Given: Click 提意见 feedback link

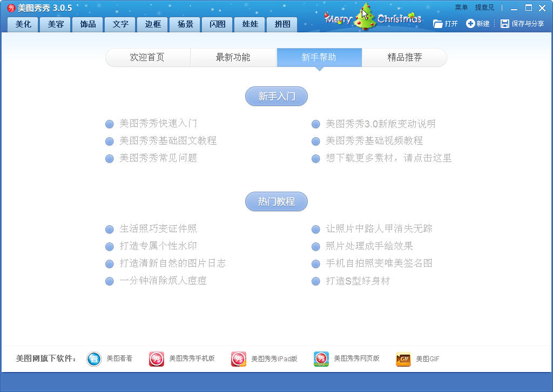Looking at the screenshot, I should [x=484, y=8].
